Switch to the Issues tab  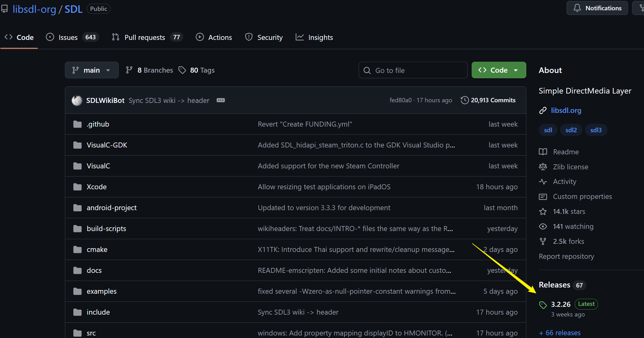(68, 37)
